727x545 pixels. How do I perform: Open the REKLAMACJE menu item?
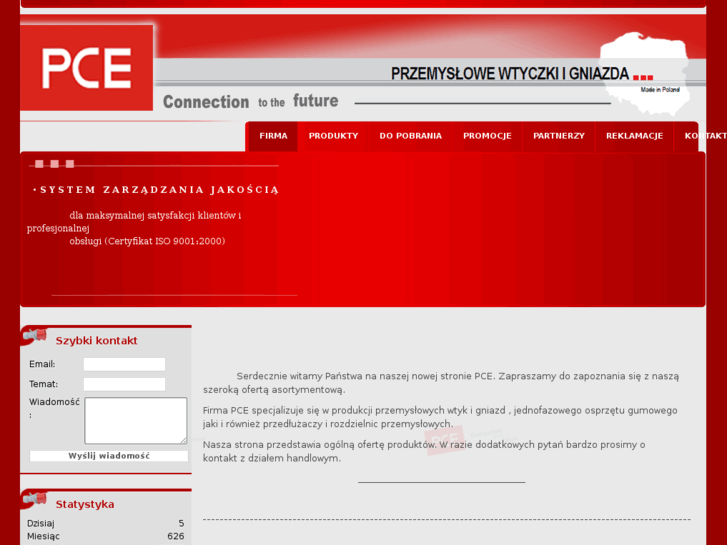634,136
